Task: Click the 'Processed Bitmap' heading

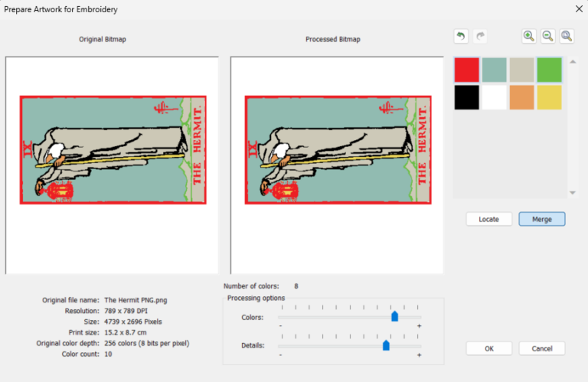Action: click(x=332, y=39)
